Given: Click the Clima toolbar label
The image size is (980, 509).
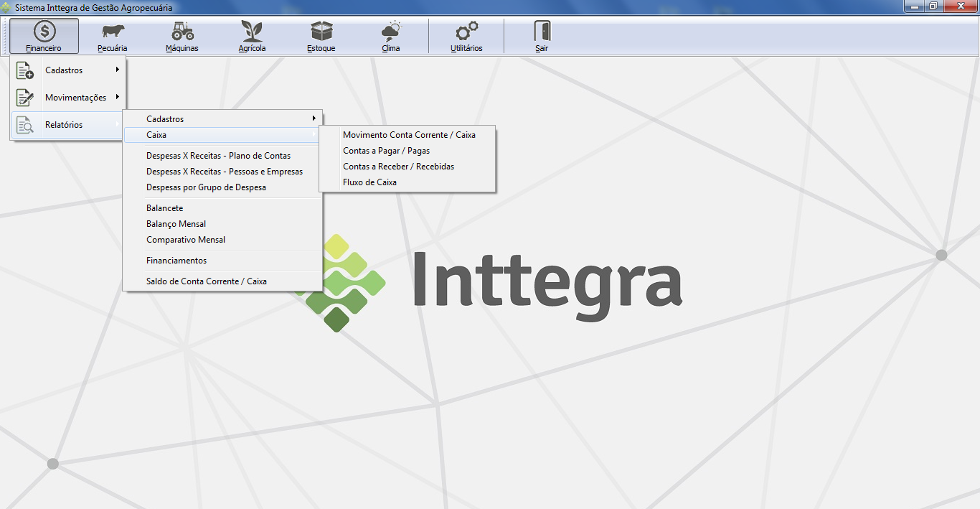Looking at the screenshot, I should click(x=391, y=49).
